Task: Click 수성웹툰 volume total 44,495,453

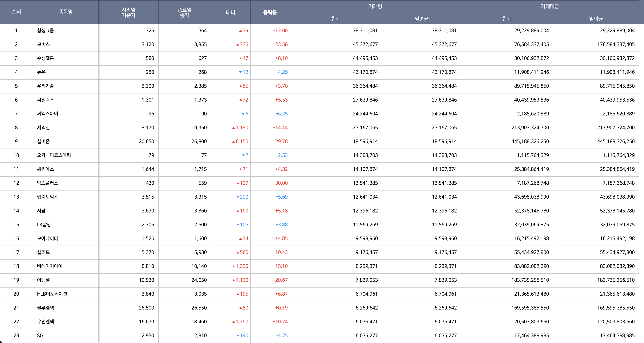Action: tap(365, 58)
